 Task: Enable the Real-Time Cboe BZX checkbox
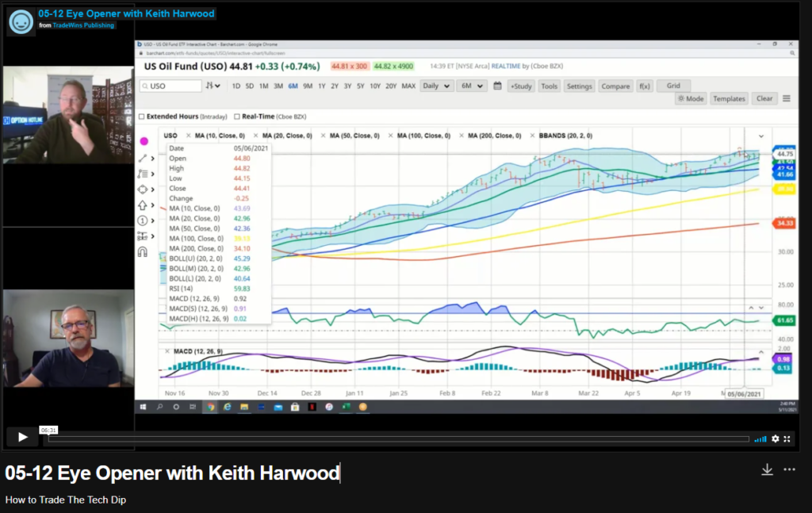coord(236,117)
